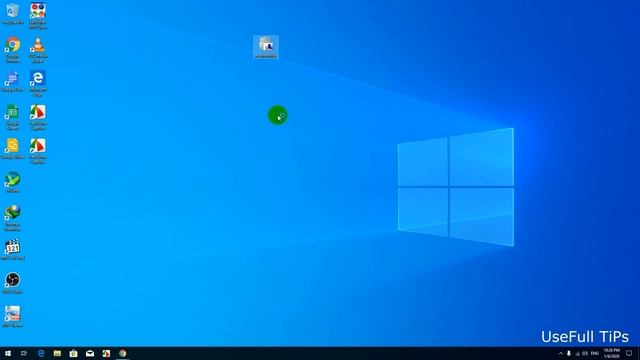Open File Explorer from the taskbar
640x360 pixels.
[x=57, y=353]
